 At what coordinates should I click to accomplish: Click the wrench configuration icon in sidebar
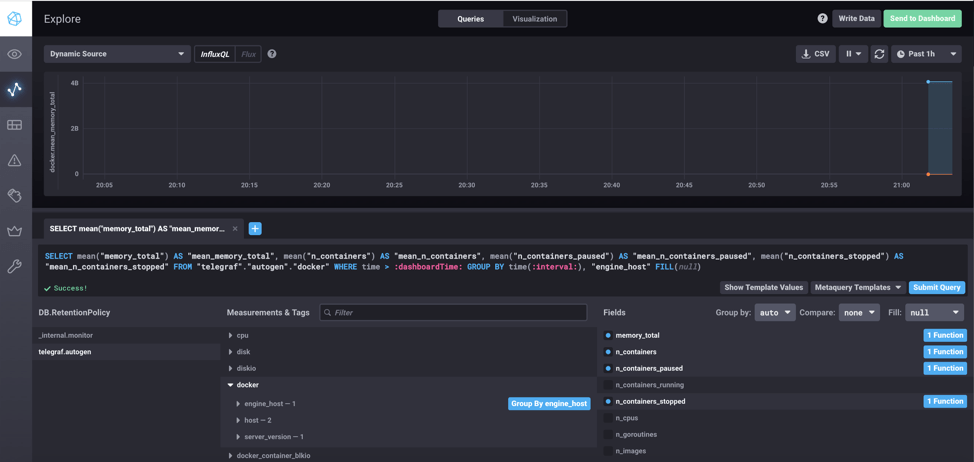pos(15,267)
